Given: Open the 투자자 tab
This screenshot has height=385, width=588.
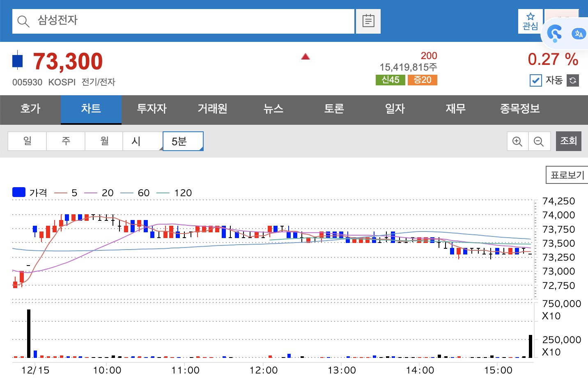Looking at the screenshot, I should click(152, 109).
